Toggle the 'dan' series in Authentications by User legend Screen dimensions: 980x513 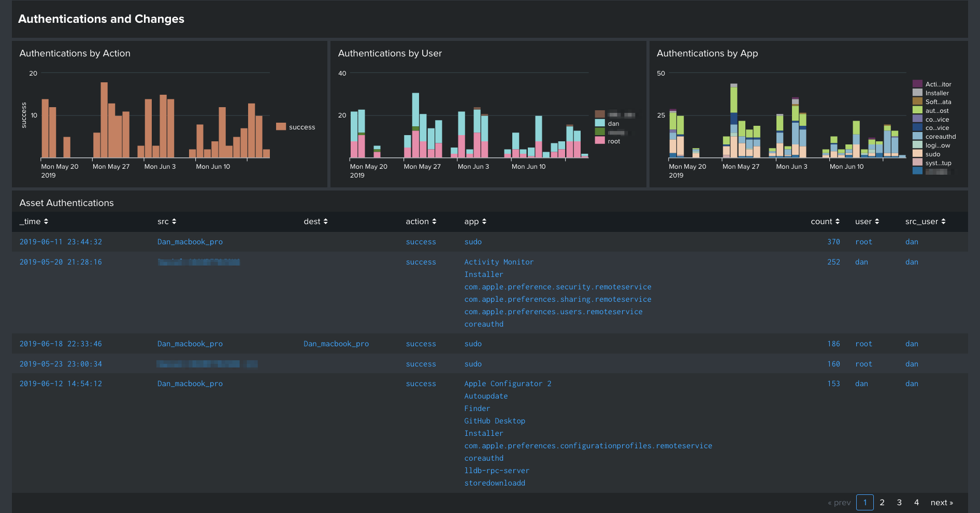(x=613, y=124)
